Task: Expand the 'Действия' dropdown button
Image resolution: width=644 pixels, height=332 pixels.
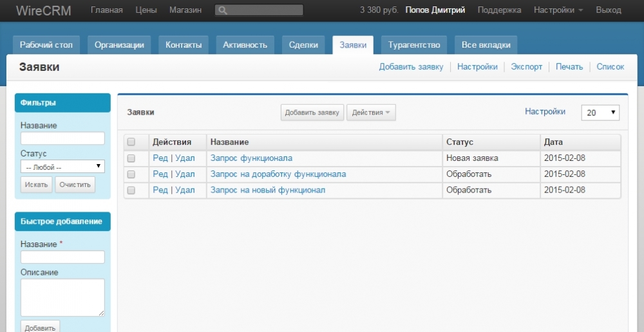Action: pos(371,113)
